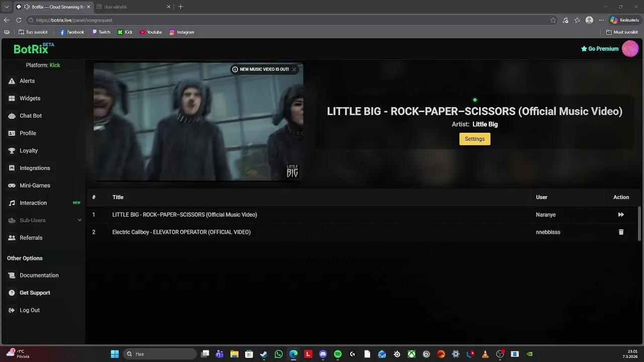644x362 pixels.
Task: Open browser settings and more menu
Action: click(601, 20)
